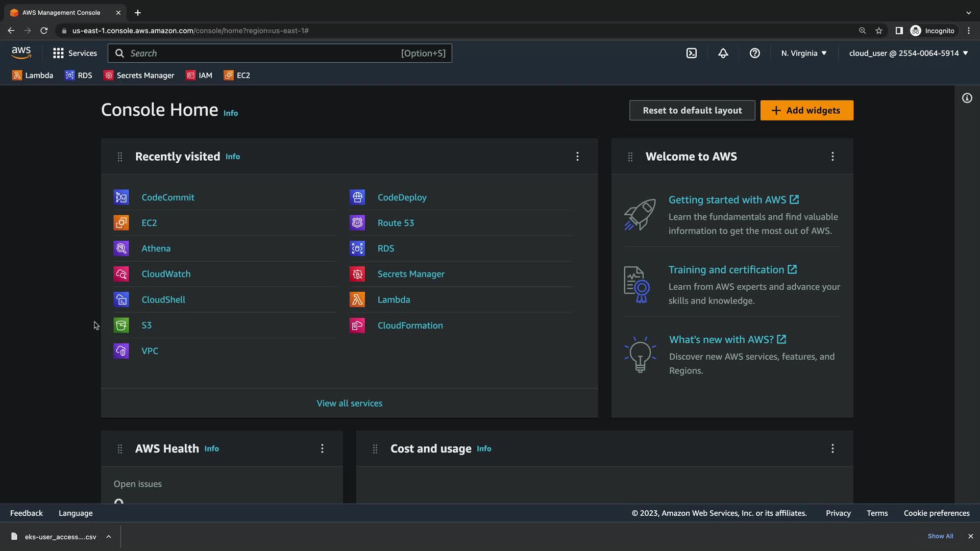Viewport: 980px width, 551px height.
Task: Expand the N. Virginia region dropdown
Action: click(803, 53)
